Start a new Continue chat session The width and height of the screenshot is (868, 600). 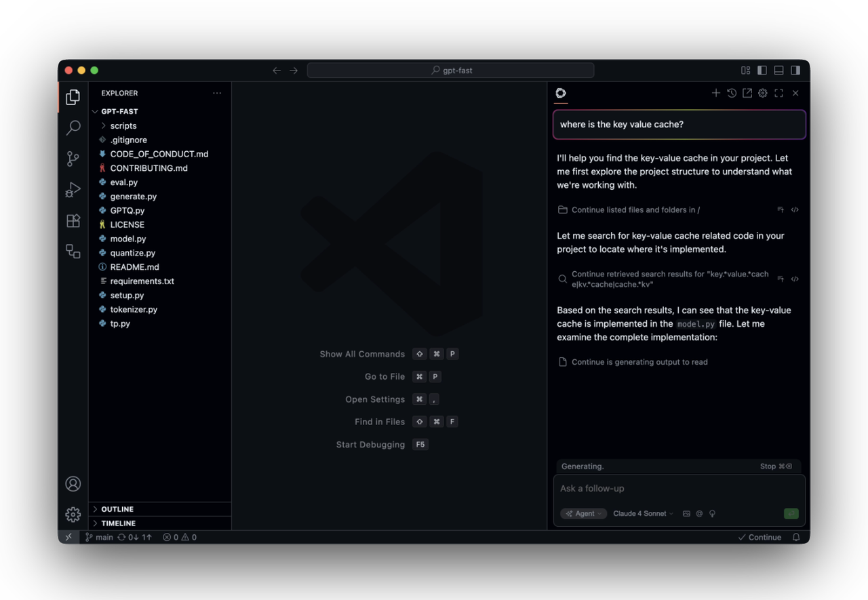tap(715, 93)
